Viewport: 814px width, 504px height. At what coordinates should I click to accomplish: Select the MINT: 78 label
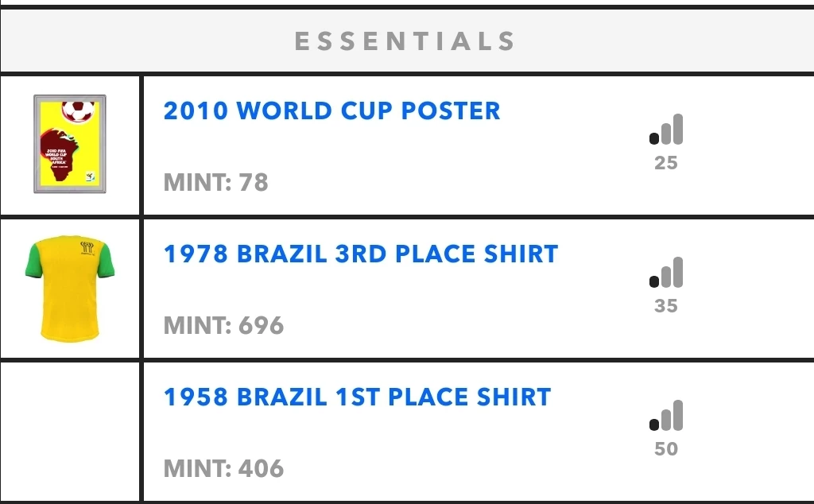click(x=216, y=182)
